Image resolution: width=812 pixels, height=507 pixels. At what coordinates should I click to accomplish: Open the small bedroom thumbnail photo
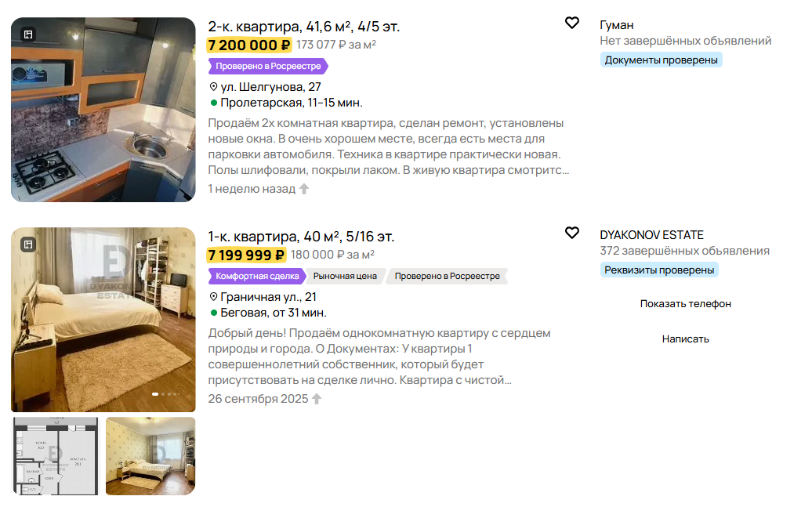(150, 456)
